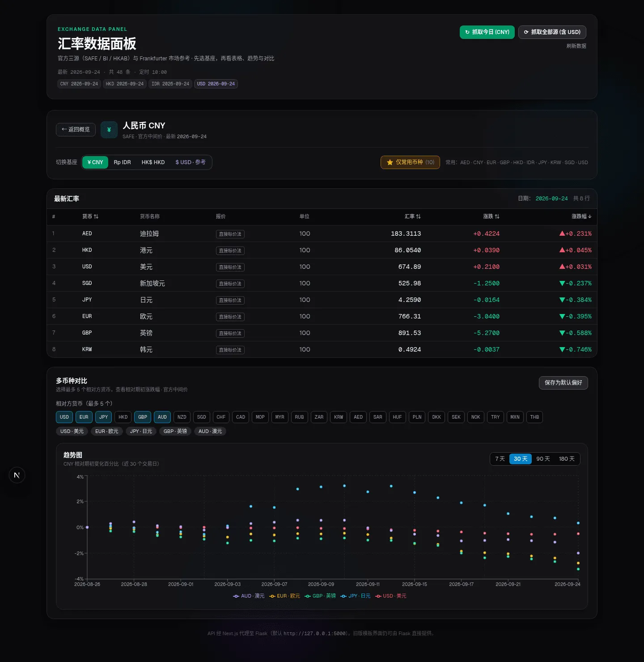Click 抓取今日 (CNY) button
This screenshot has height=662, width=644.
pos(487,32)
